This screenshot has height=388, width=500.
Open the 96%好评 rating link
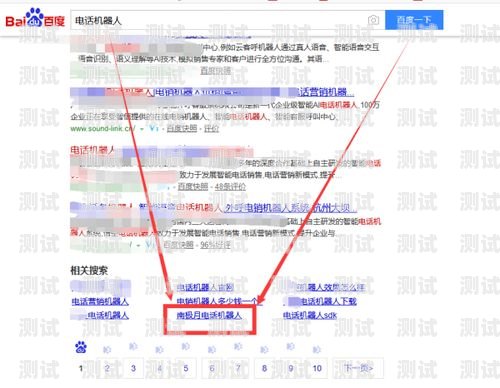tap(215, 245)
